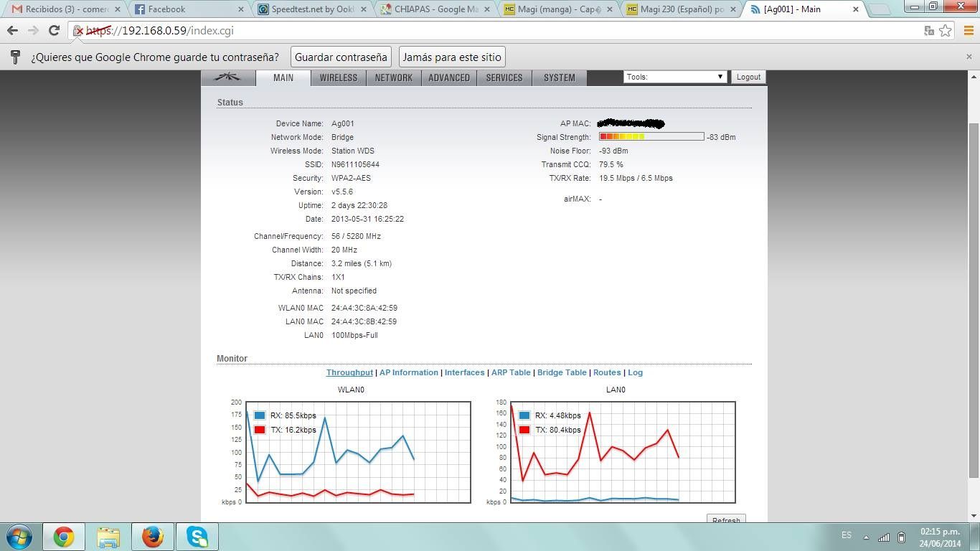Click the Logout button
This screenshot has height=551, width=980.
(x=748, y=77)
